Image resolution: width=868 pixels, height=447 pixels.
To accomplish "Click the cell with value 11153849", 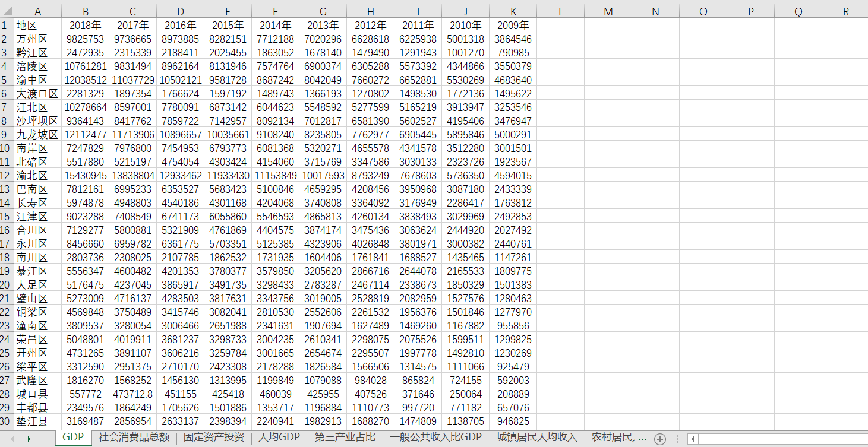I will (x=276, y=176).
